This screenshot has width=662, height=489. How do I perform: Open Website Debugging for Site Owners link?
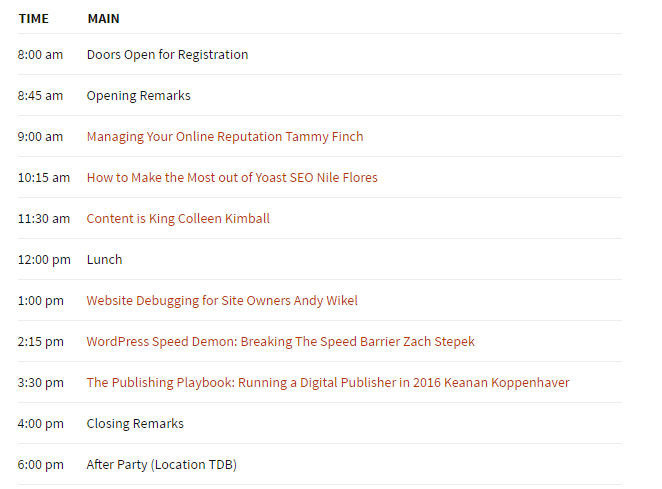tap(222, 301)
